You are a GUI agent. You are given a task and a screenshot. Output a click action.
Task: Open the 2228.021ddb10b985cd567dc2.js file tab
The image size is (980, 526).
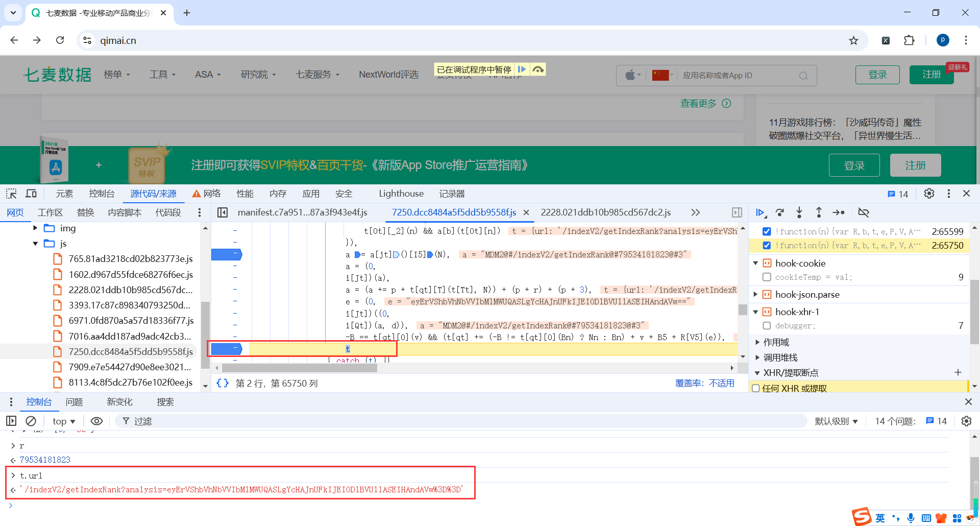tap(606, 212)
